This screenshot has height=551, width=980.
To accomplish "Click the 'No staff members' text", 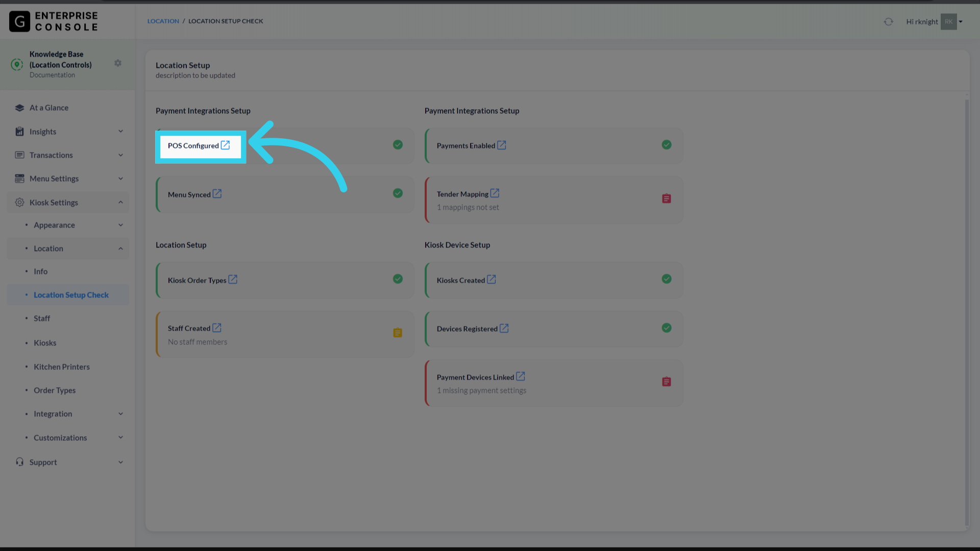I will (x=198, y=342).
